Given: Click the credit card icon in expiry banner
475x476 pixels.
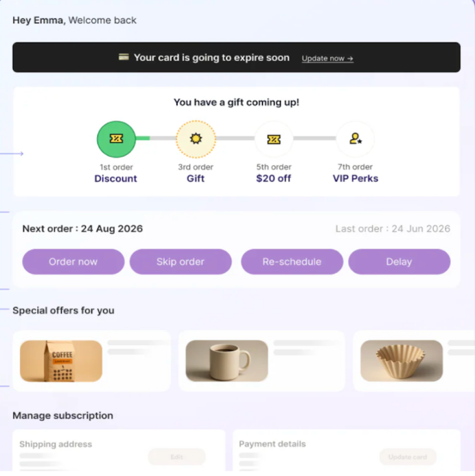Looking at the screenshot, I should coord(124,58).
